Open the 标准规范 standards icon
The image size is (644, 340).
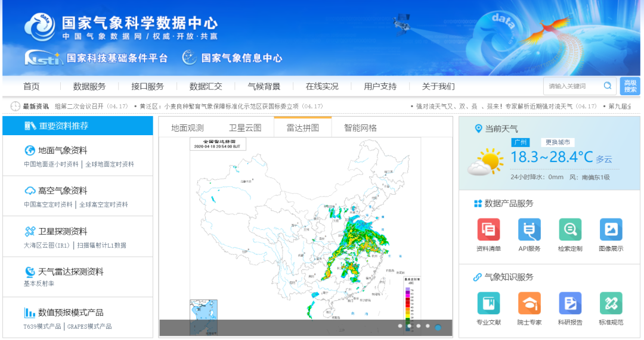point(611,303)
